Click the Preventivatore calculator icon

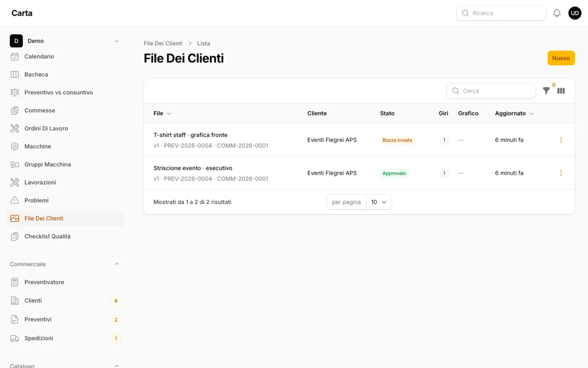(15, 282)
